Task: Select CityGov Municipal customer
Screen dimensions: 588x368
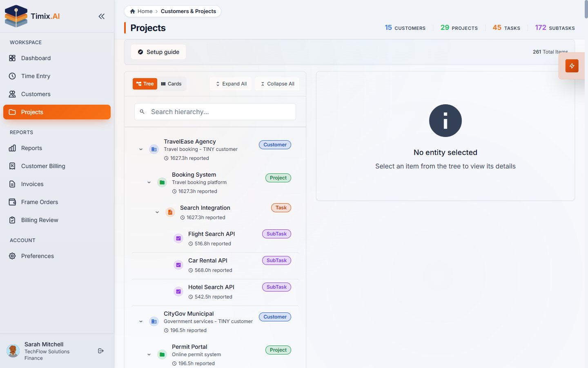Action: (x=189, y=314)
